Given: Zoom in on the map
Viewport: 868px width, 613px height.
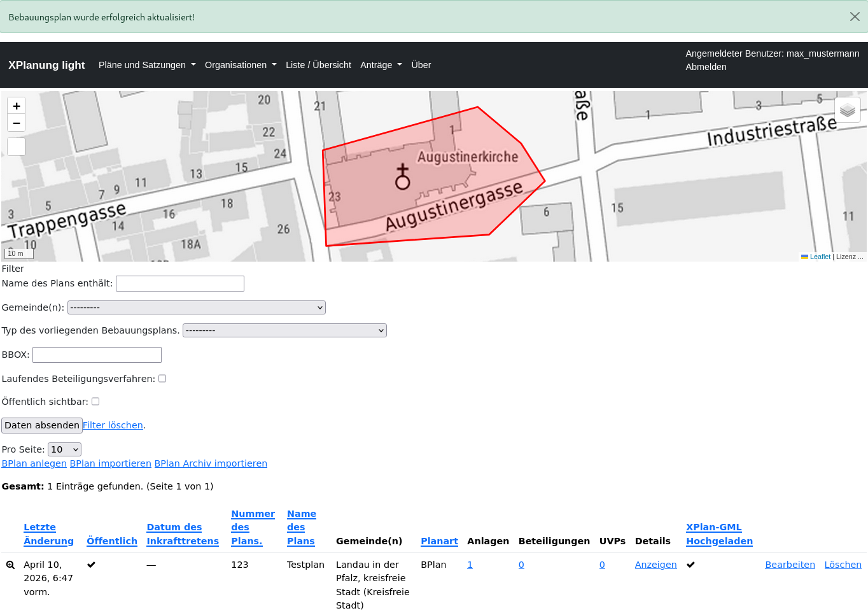Looking at the screenshot, I should point(17,106).
